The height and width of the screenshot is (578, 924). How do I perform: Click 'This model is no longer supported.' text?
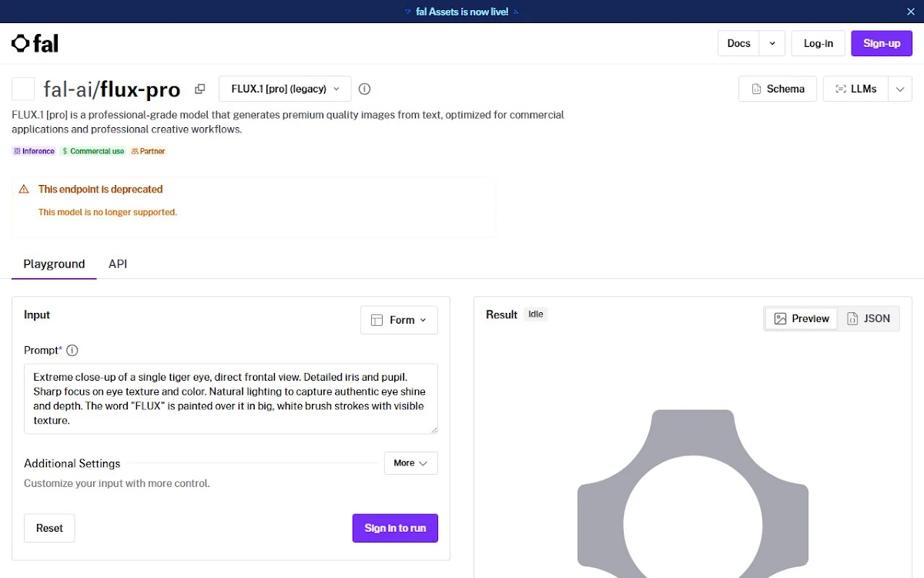coord(108,212)
